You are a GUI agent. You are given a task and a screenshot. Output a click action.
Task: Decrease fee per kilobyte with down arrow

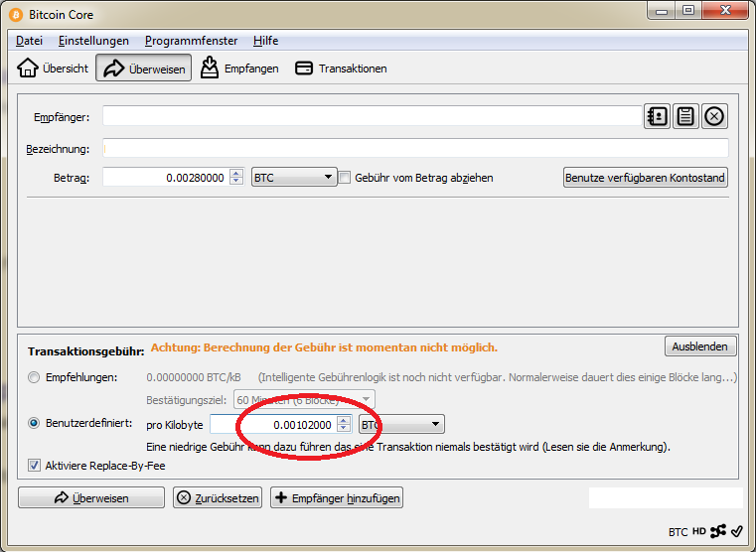(x=344, y=429)
